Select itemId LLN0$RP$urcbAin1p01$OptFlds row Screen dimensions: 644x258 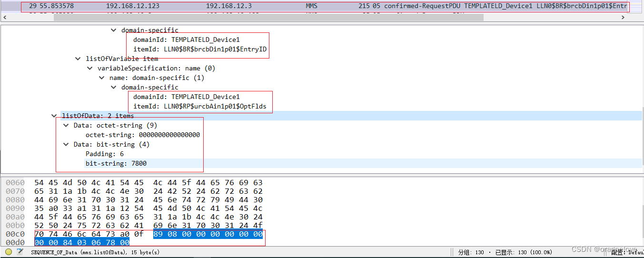(x=200, y=106)
